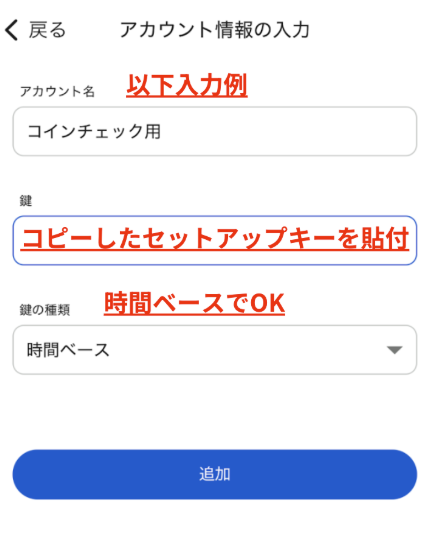Click the 用 character ending the account name
Screen dimensions: 436x534
(153, 131)
